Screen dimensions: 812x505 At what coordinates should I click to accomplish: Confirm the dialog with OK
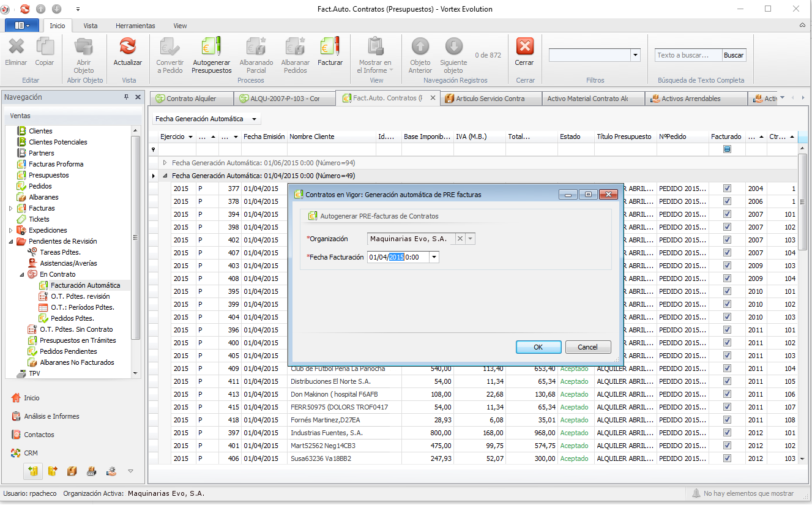click(x=538, y=347)
